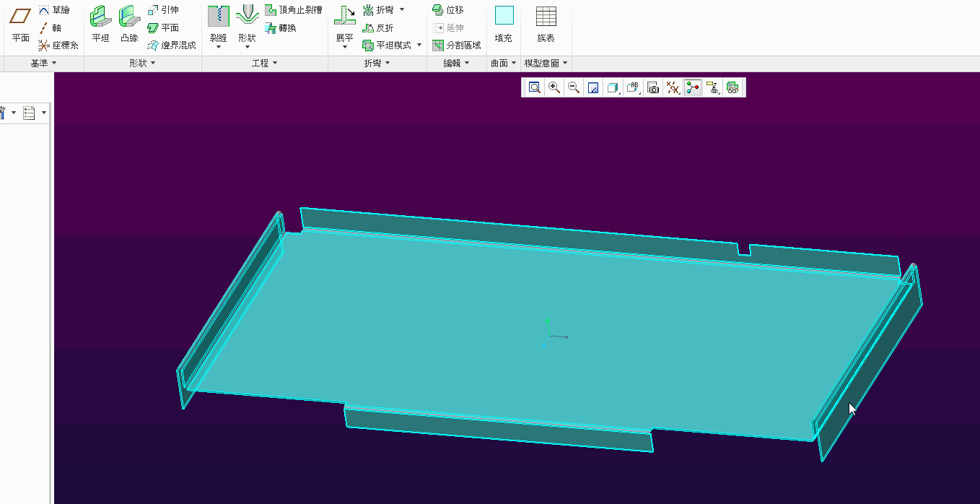Select the 凸緣 flange wall tool
980x504 pixels.
click(x=129, y=25)
